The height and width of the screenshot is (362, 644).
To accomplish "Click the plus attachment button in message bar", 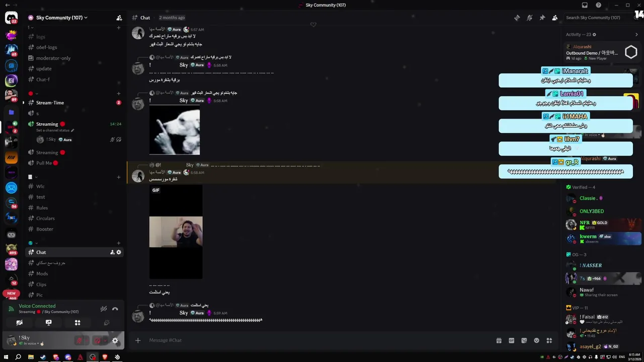I will 137,340.
